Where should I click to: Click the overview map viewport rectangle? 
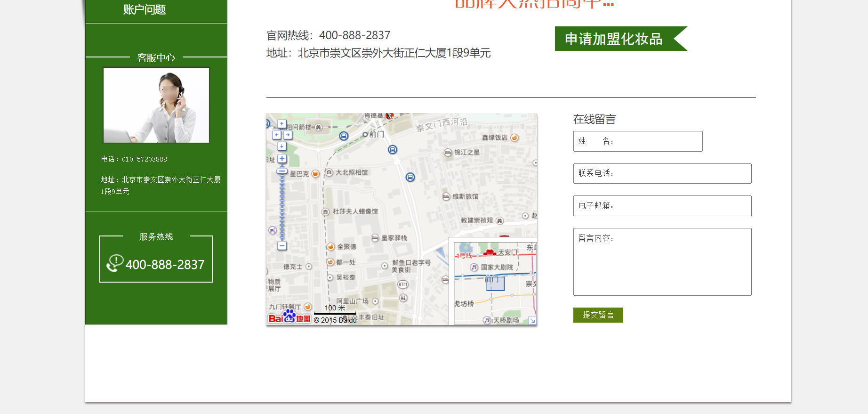tap(495, 284)
